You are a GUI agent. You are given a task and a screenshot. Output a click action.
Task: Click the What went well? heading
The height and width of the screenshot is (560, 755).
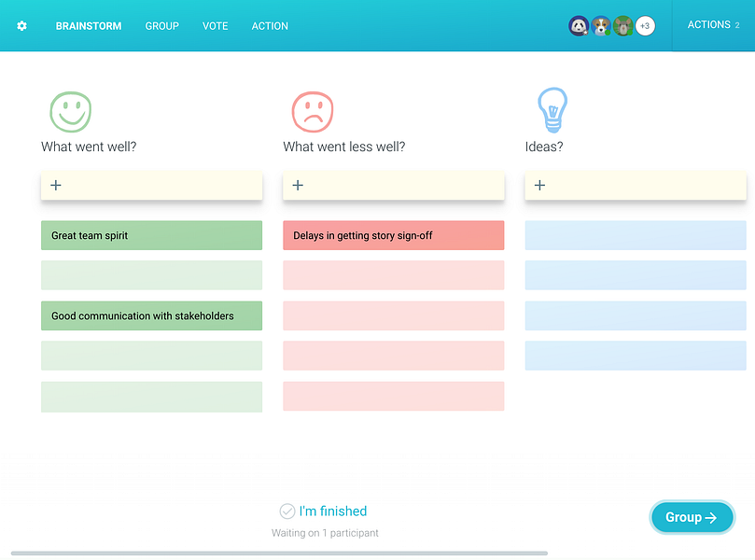89,147
